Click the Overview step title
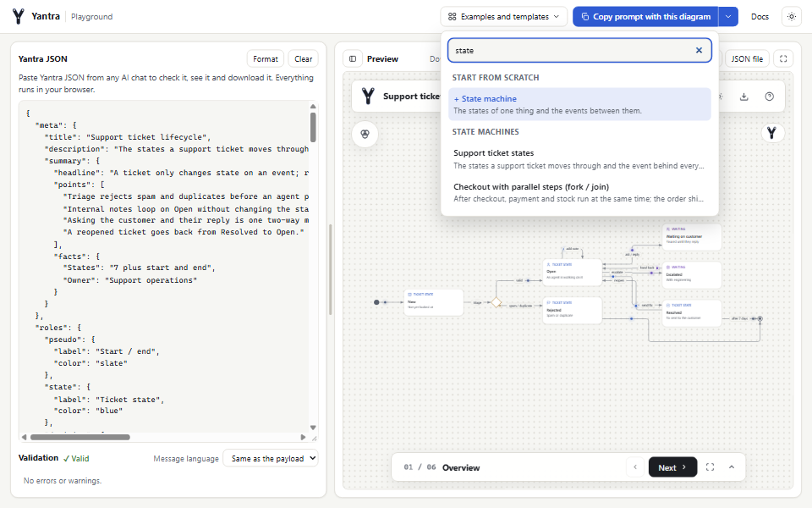Viewport: 812px width, 508px height. [461, 467]
